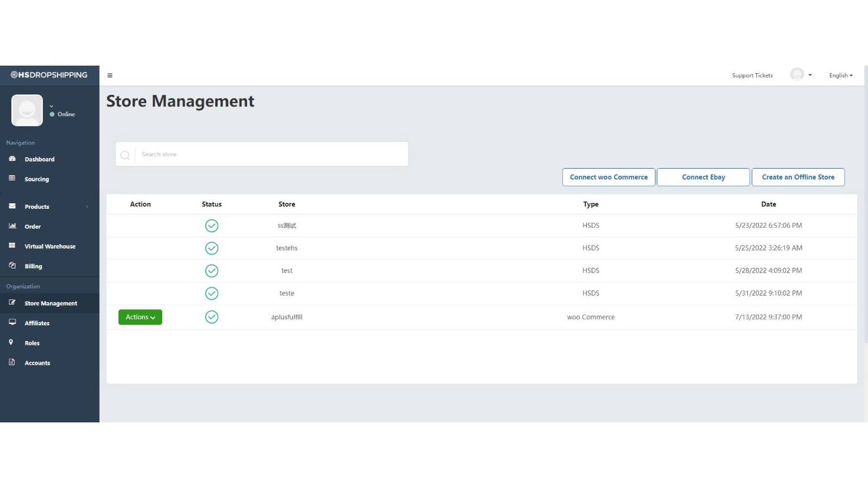Click the Status column header
868x488 pixels.
tap(212, 204)
